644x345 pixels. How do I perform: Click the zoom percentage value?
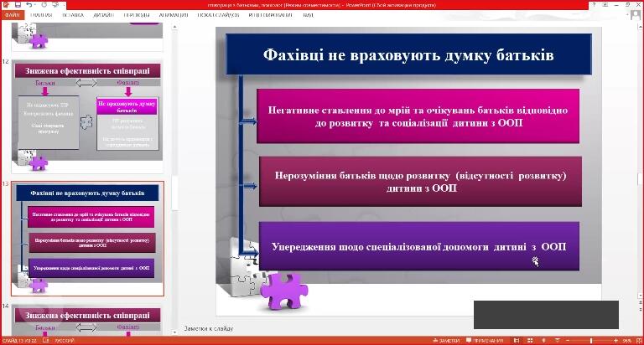626,341
